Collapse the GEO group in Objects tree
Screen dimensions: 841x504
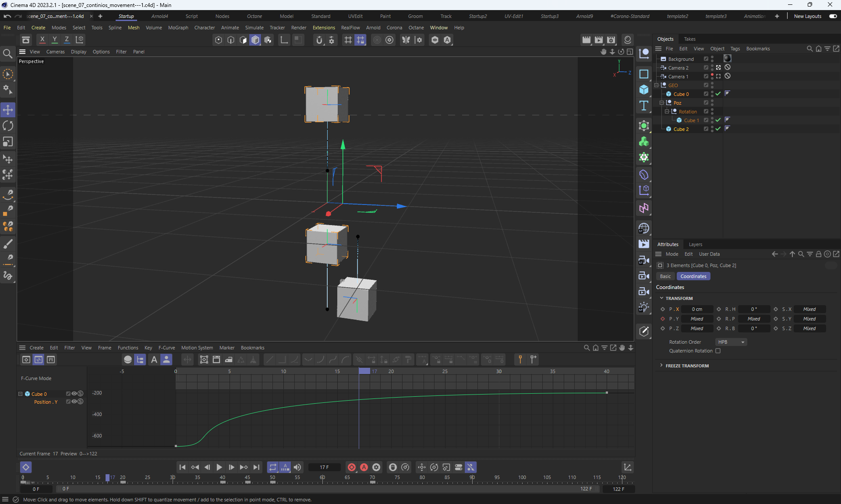[x=657, y=85]
